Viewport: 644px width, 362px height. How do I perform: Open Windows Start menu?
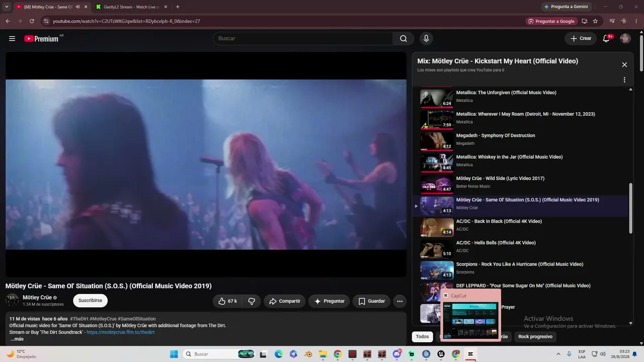point(174,354)
